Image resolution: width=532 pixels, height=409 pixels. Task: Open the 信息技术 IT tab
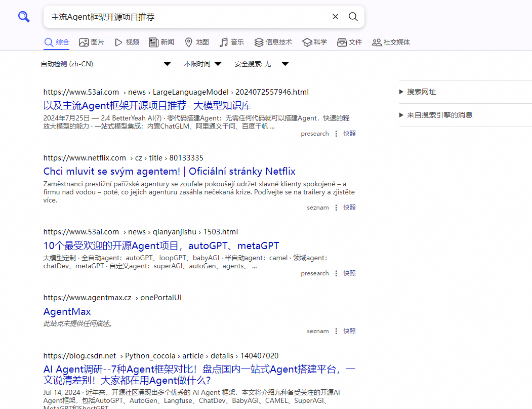[273, 43]
